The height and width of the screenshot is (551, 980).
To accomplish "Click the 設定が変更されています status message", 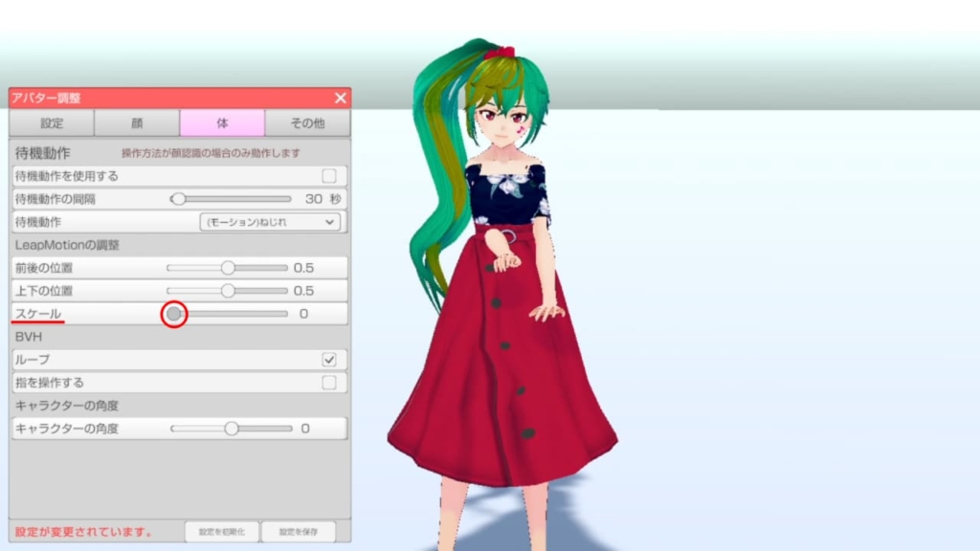I will click(x=84, y=532).
